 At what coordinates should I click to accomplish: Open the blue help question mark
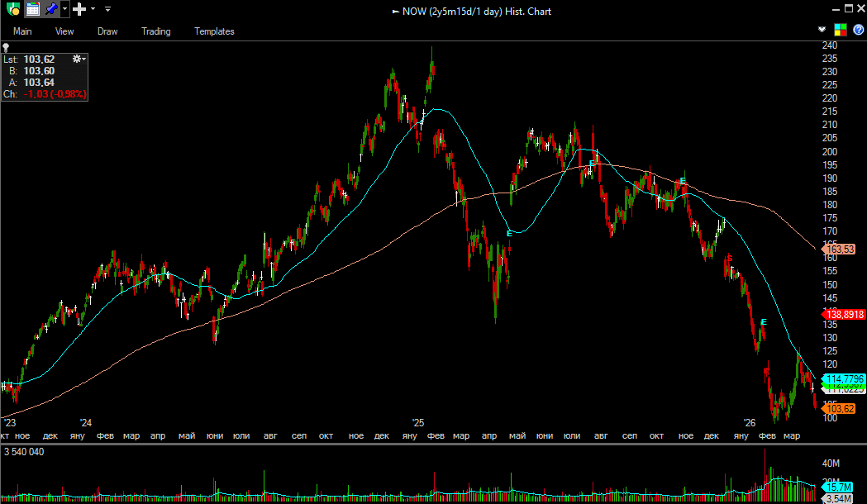858,30
